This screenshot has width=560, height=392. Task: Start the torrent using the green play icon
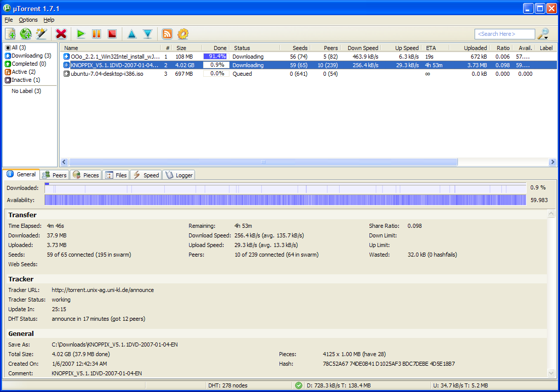[80, 33]
